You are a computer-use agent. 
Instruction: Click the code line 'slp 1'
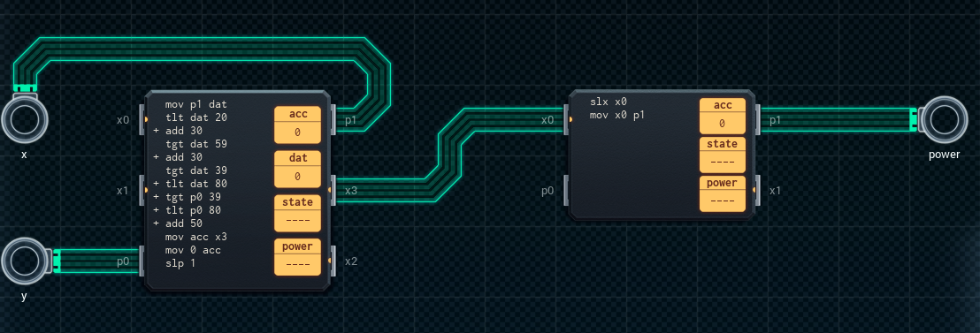180,263
